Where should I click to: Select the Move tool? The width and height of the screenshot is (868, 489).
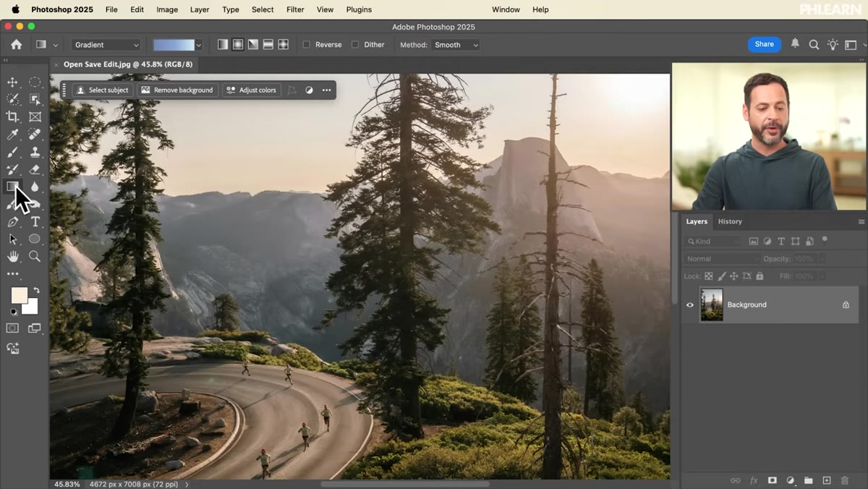(12, 82)
